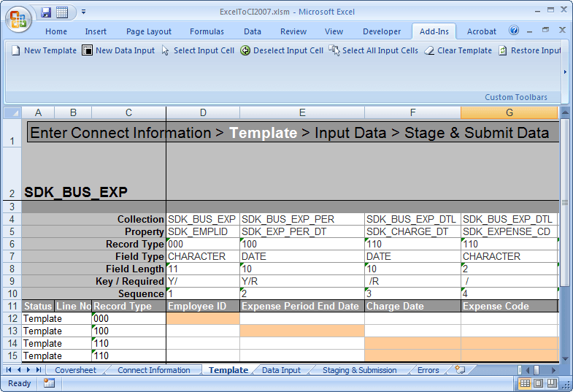Go to last sheet navigation arrow
The width and height of the screenshot is (573, 392).
tap(38, 370)
